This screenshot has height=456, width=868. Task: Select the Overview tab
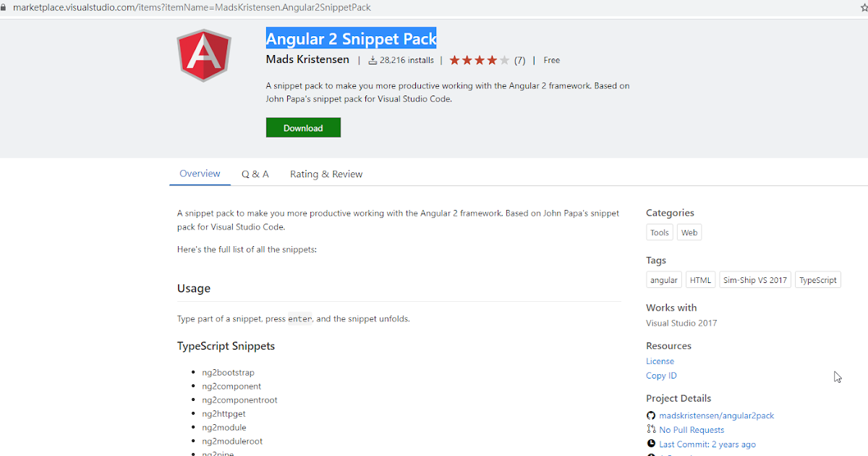coord(200,174)
